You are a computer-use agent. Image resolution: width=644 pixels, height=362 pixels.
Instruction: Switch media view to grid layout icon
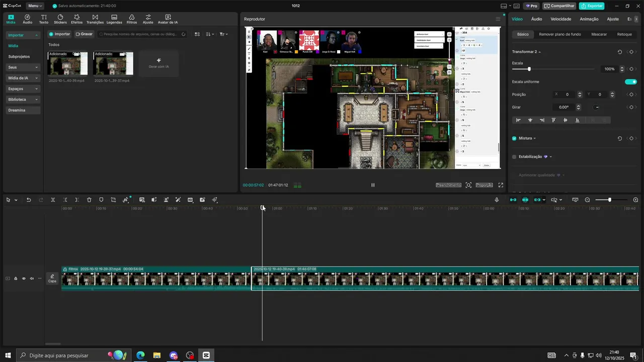(x=197, y=34)
